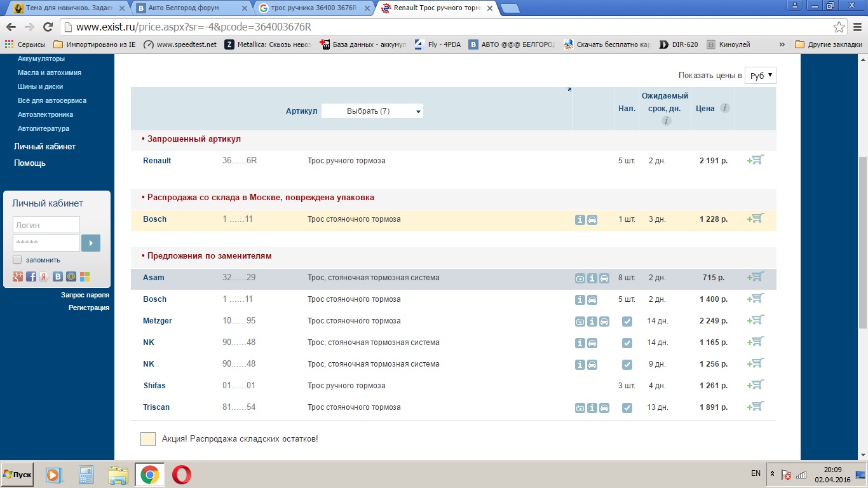The height and width of the screenshot is (488, 868).
Task: Log in with the Microsoft icon
Action: pyautogui.click(x=85, y=276)
